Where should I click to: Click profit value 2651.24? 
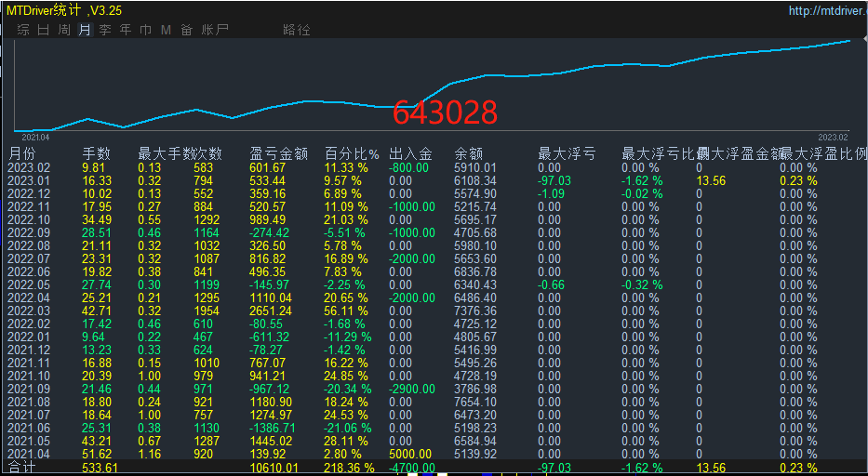[271, 311]
